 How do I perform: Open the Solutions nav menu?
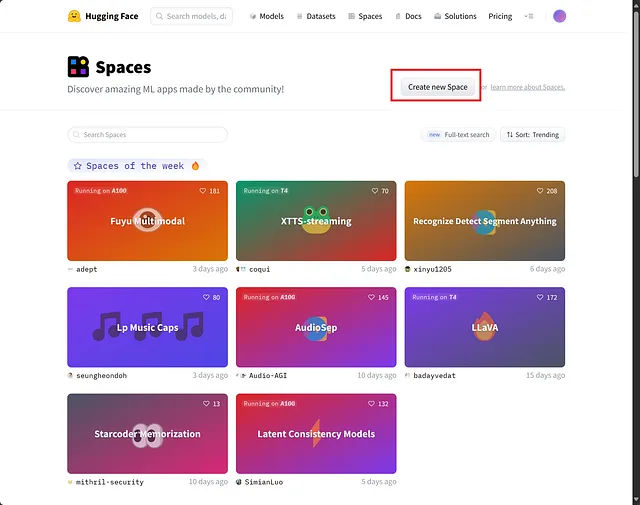click(455, 16)
